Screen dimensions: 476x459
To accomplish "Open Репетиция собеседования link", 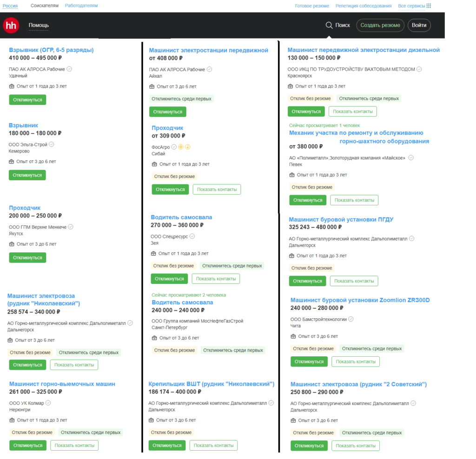I will 364,6.
